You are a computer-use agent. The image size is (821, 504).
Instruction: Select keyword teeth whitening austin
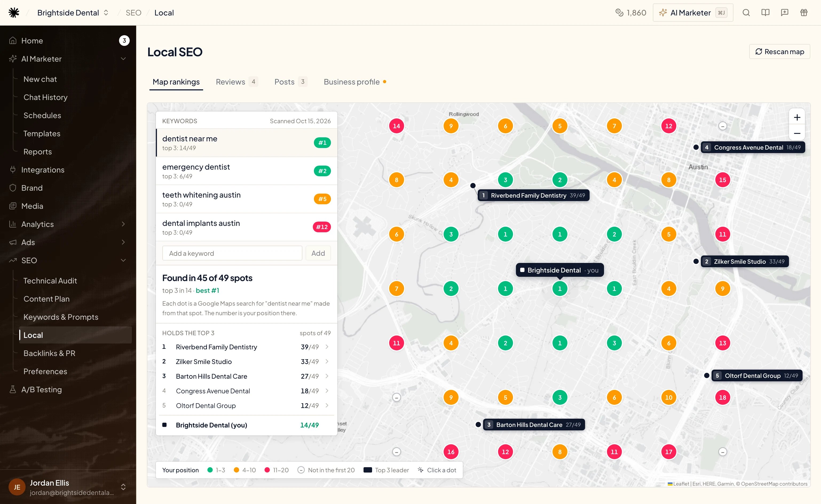(247, 199)
